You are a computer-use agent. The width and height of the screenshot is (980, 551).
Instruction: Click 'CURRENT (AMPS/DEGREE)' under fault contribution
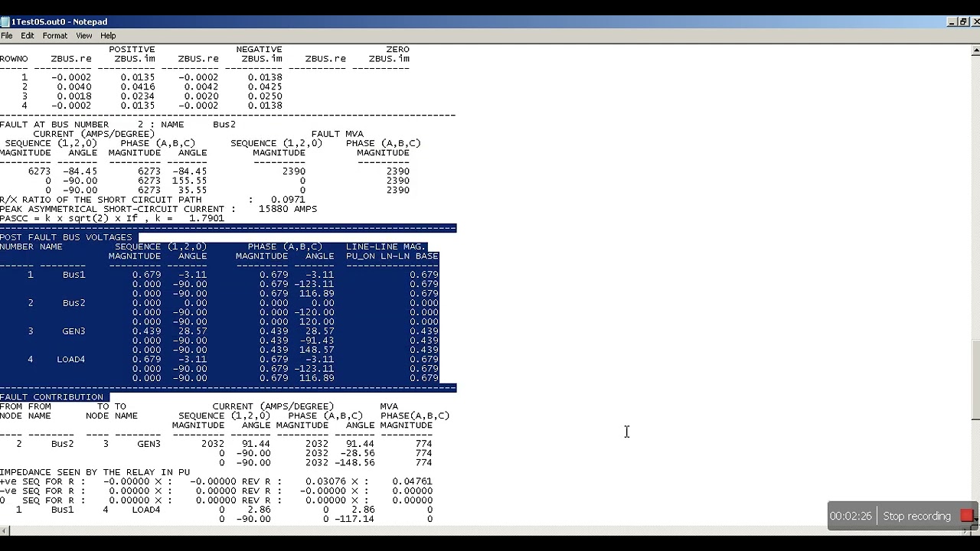273,406
